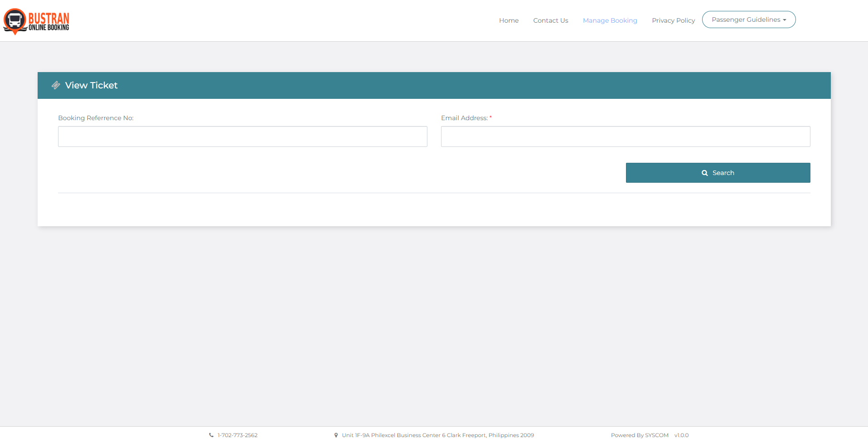The image size is (868, 443).
Task: Click the Philexcel Business Center address text
Action: pyautogui.click(x=438, y=435)
